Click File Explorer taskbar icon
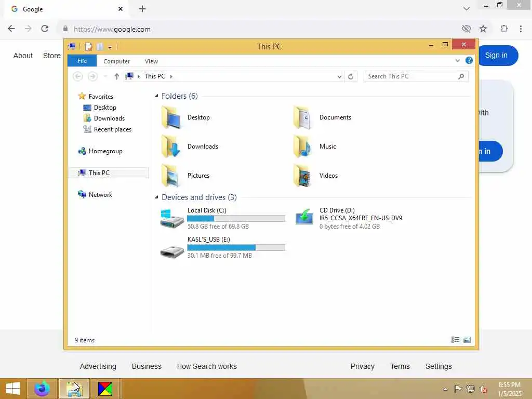Viewport: 532px width, 399px height. click(x=74, y=389)
